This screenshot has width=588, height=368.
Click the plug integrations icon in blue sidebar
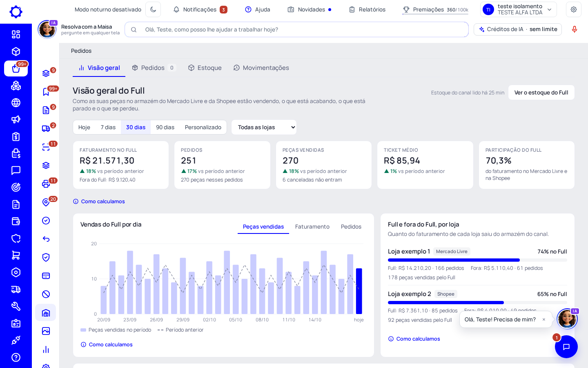pyautogui.click(x=16, y=340)
